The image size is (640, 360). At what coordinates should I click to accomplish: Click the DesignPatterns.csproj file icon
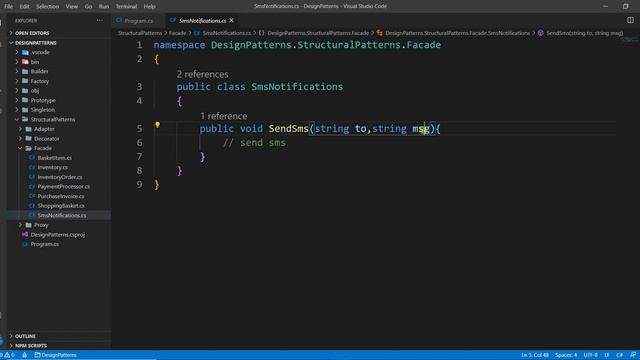25,234
